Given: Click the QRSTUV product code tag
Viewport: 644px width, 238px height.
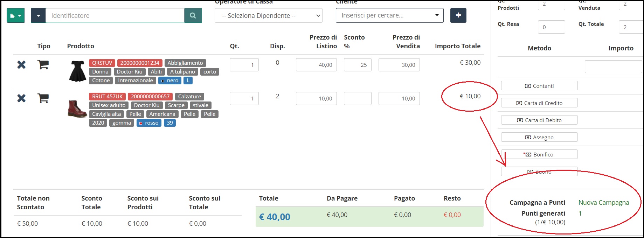Looking at the screenshot, I should 102,63.
